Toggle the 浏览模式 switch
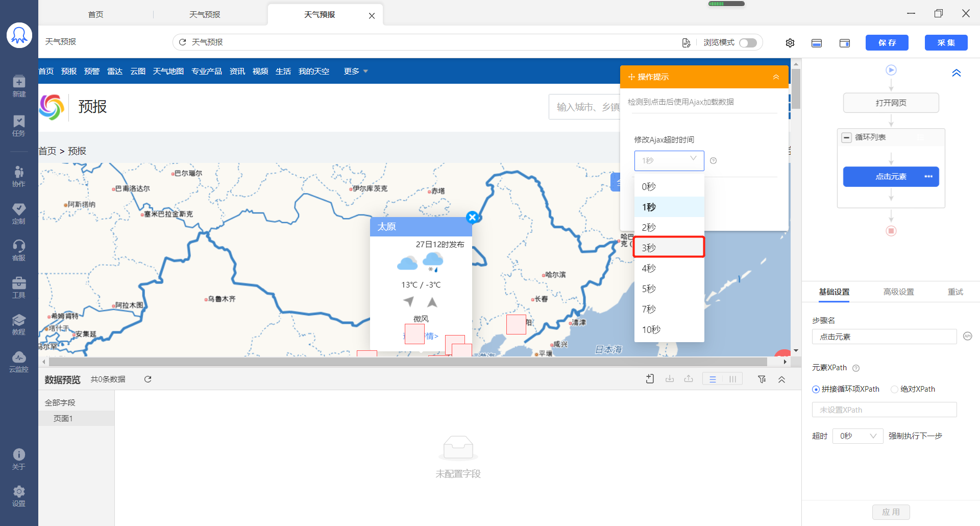 coord(748,42)
